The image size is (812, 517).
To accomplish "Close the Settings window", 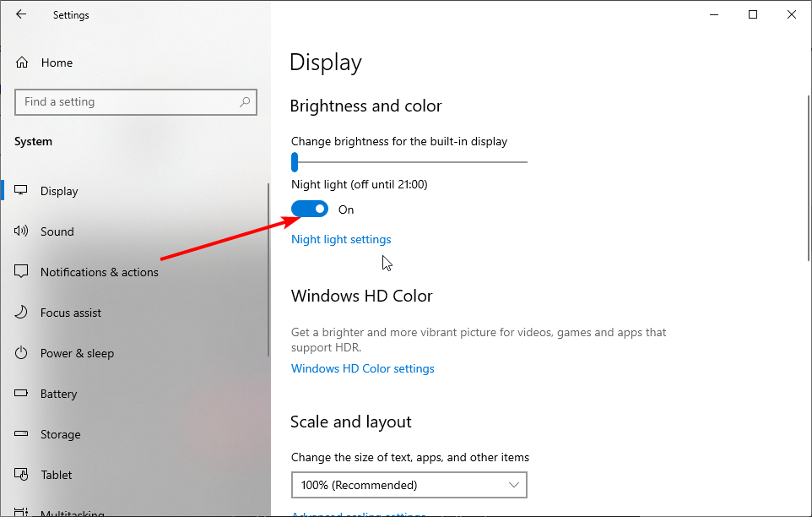I will [x=792, y=14].
